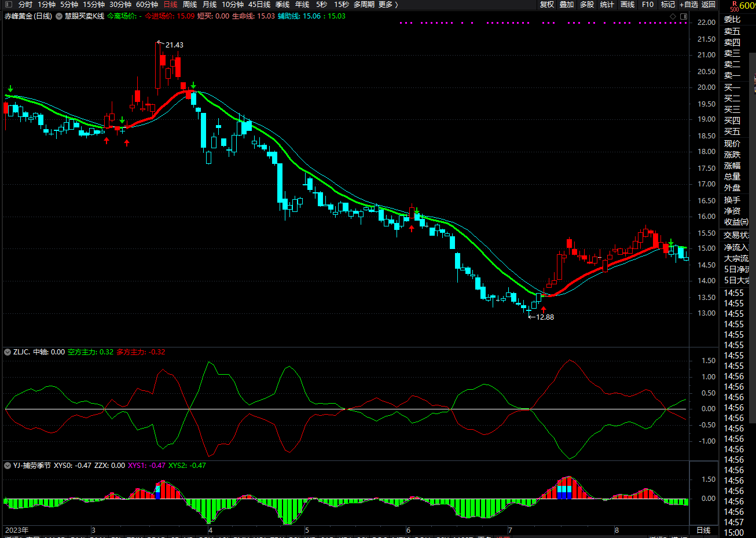Viewport: 756px width, 538px height.
Task: Click the 空方主力: 0.32 label
Action: pos(90,352)
